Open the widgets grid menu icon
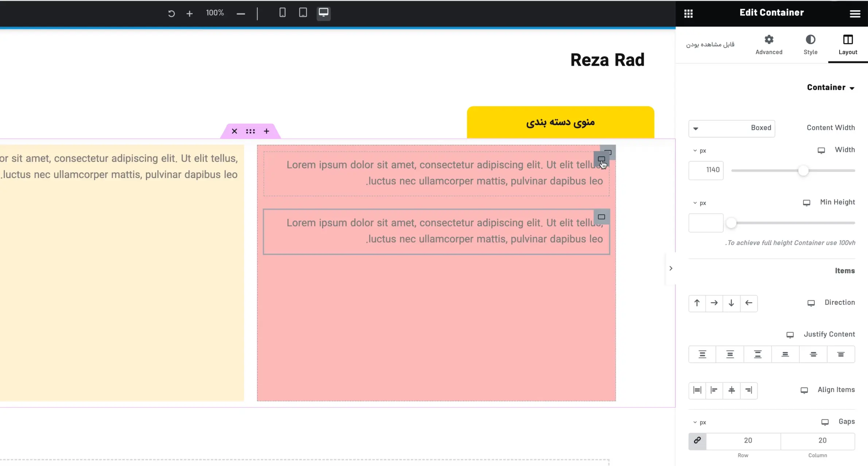Viewport: 868px width, 466px height. [688, 14]
